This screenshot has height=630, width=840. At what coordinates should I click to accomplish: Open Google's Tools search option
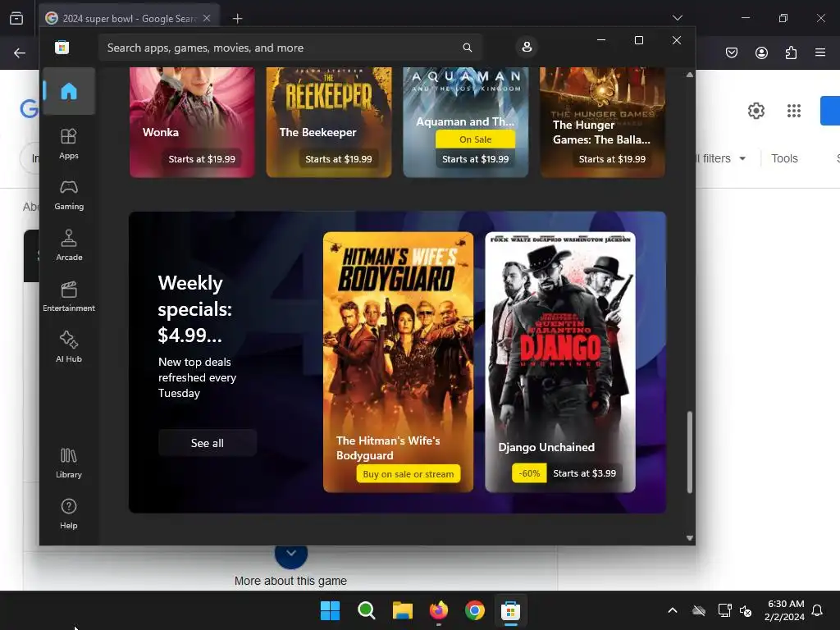[784, 158]
